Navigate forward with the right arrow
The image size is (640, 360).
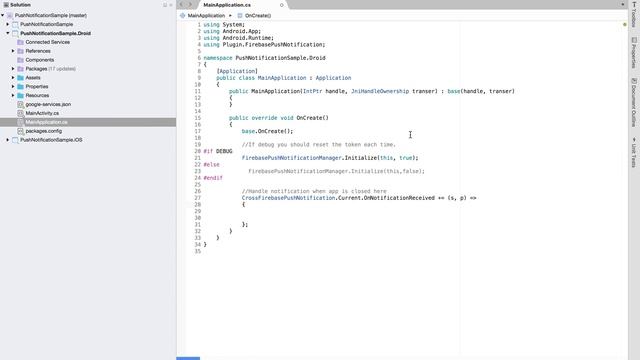190,4
